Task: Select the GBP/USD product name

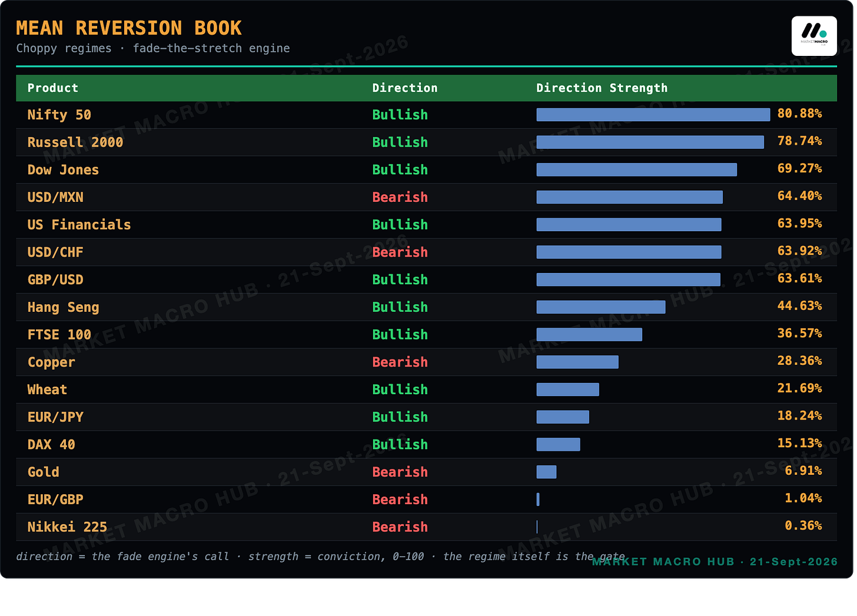Action: pyautogui.click(x=55, y=279)
